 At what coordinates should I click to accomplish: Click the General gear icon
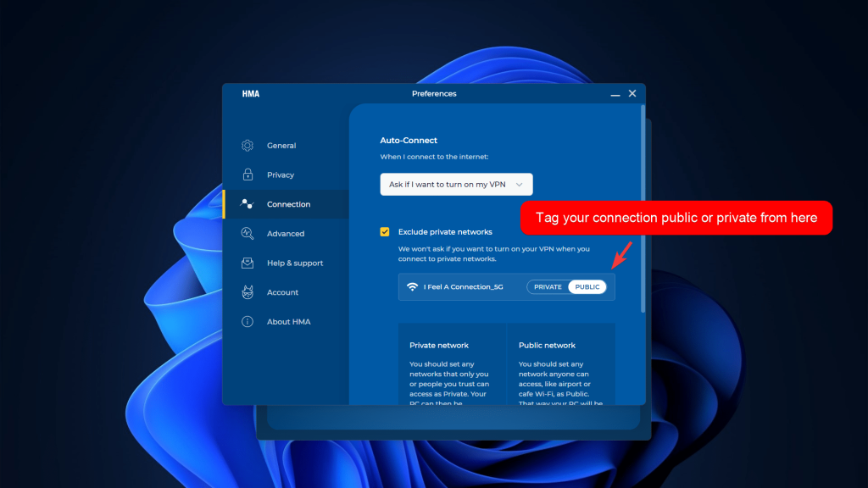[x=248, y=146]
